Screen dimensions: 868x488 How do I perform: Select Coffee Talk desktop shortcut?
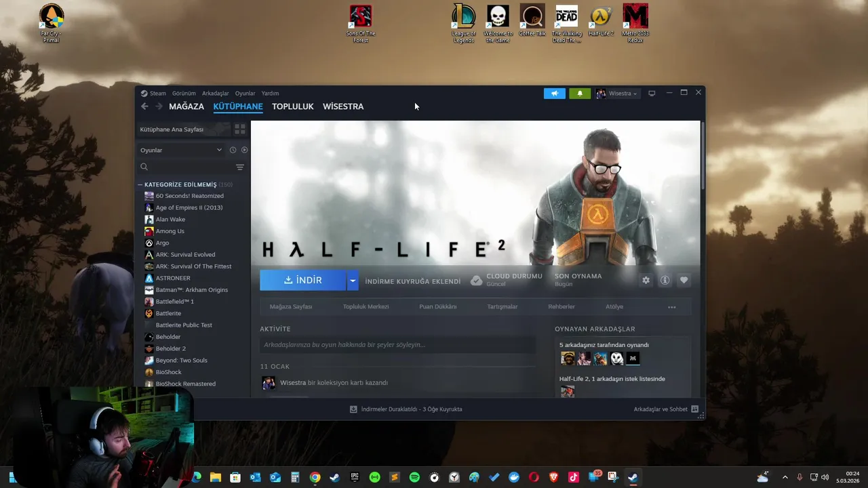tap(532, 20)
